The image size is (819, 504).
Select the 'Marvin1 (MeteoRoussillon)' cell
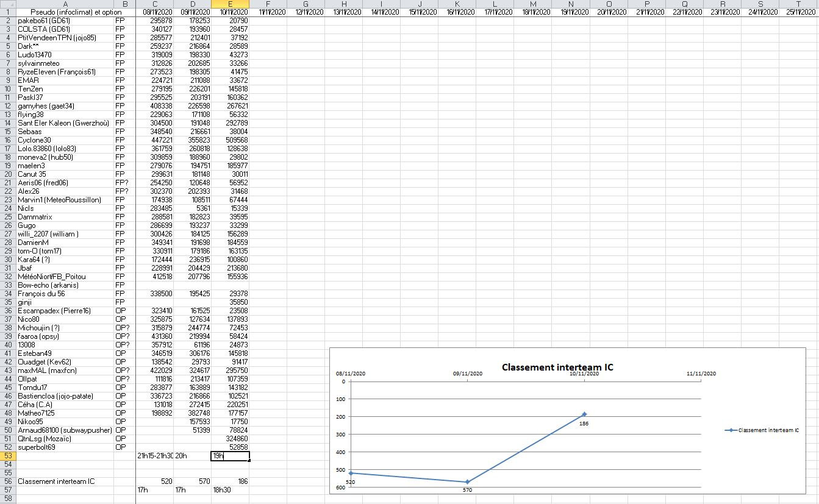[x=64, y=199]
